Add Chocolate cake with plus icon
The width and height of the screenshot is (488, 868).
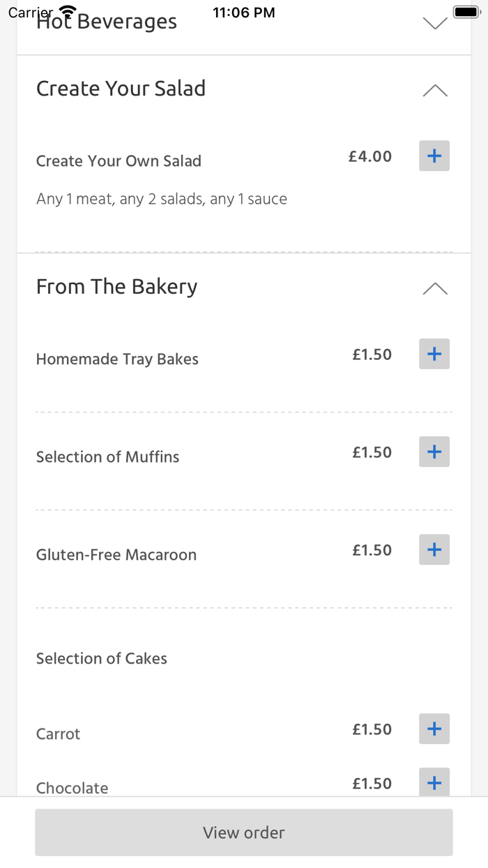tap(434, 782)
